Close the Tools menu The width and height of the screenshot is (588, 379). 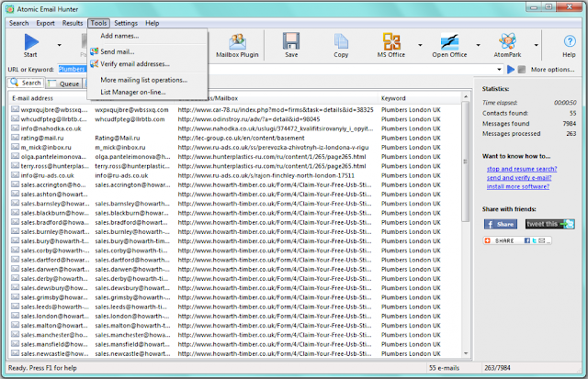[98, 23]
